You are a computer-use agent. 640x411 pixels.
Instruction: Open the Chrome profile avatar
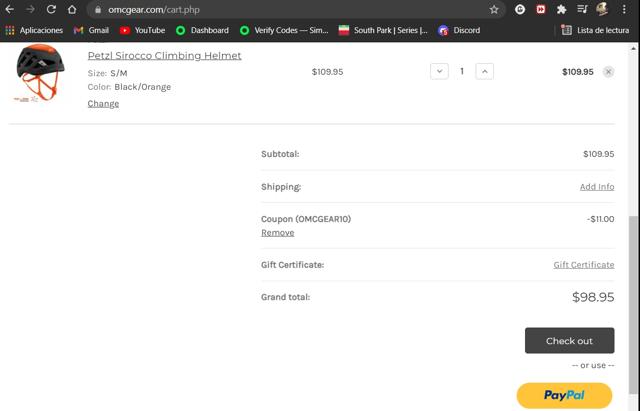pyautogui.click(x=602, y=9)
